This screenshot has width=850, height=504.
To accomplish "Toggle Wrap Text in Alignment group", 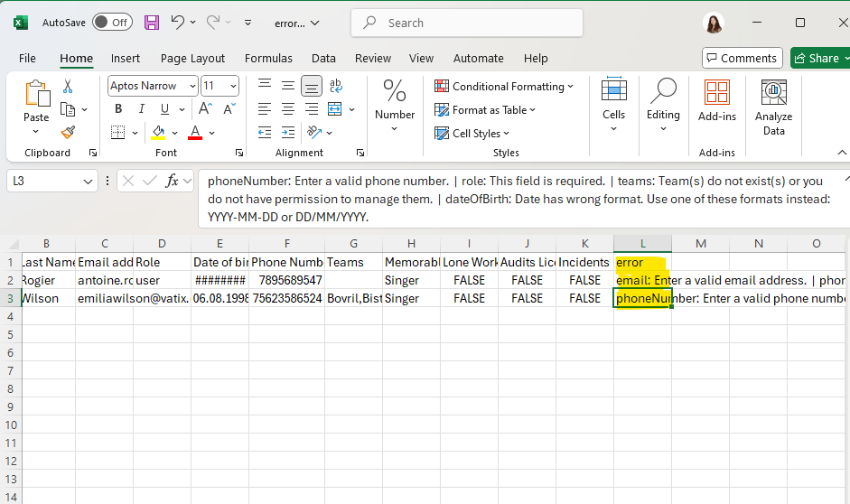I will pyautogui.click(x=336, y=87).
